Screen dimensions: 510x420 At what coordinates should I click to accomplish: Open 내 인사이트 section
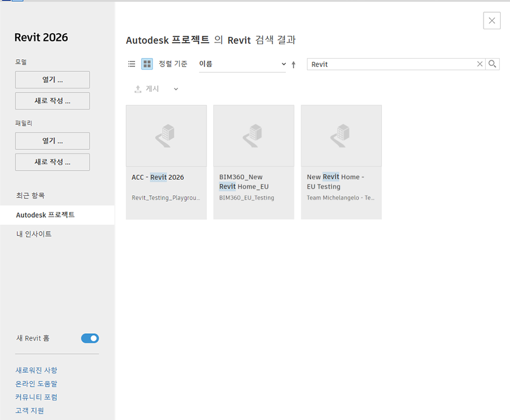click(x=34, y=234)
